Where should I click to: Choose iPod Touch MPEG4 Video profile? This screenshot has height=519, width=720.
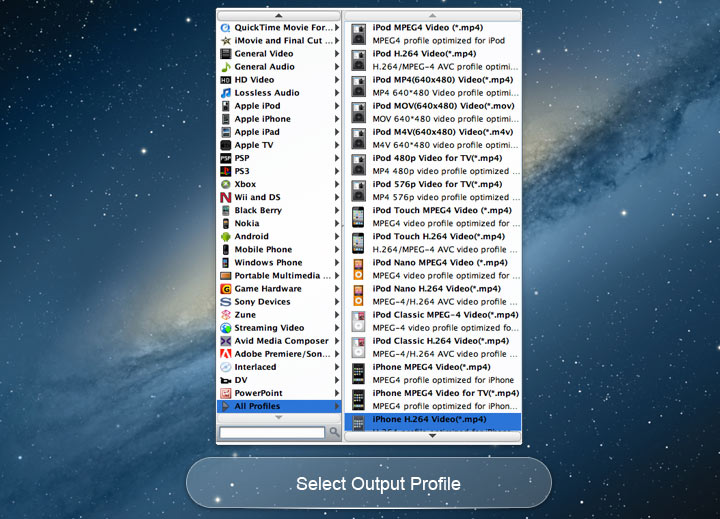pos(433,217)
